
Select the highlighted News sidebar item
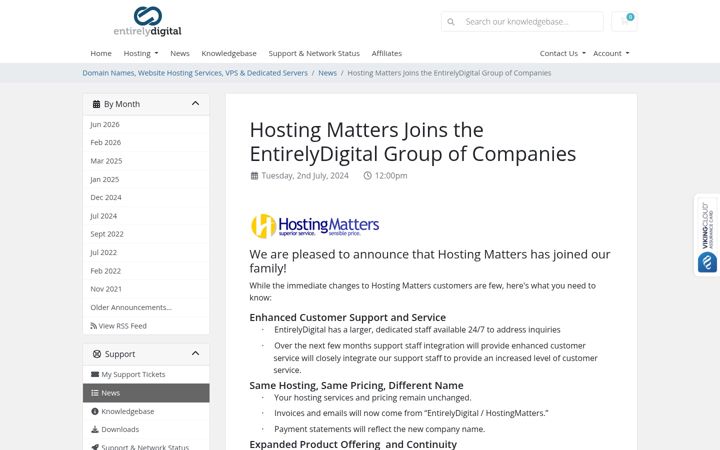146,393
